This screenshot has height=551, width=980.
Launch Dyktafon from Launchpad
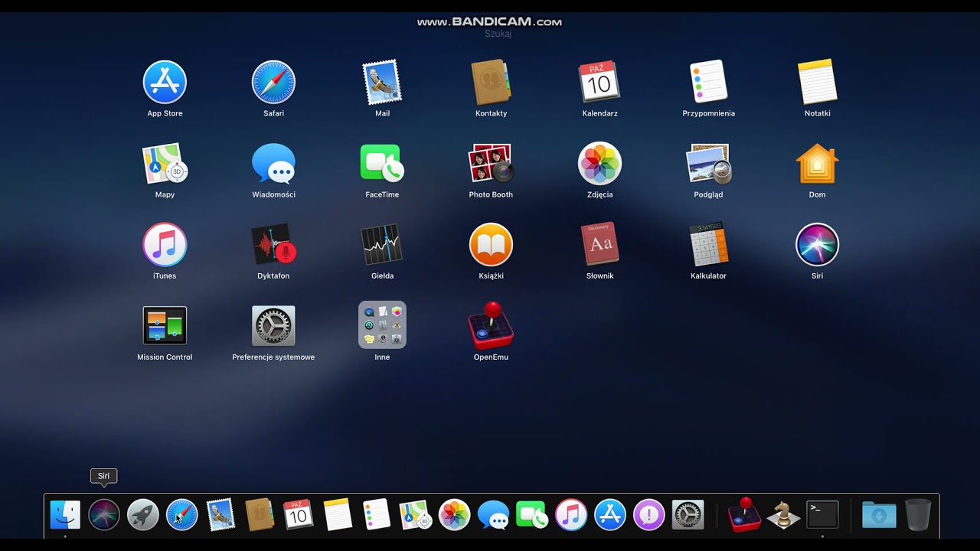point(273,245)
